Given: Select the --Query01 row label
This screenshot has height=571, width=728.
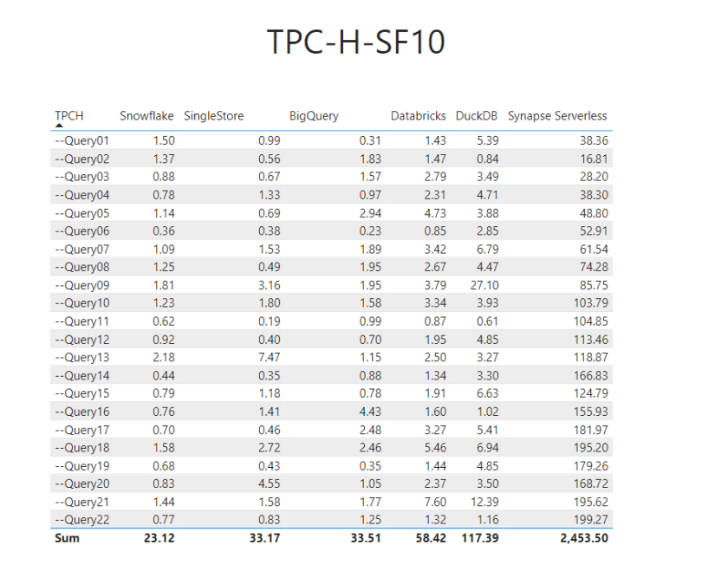Looking at the screenshot, I should click(81, 140).
